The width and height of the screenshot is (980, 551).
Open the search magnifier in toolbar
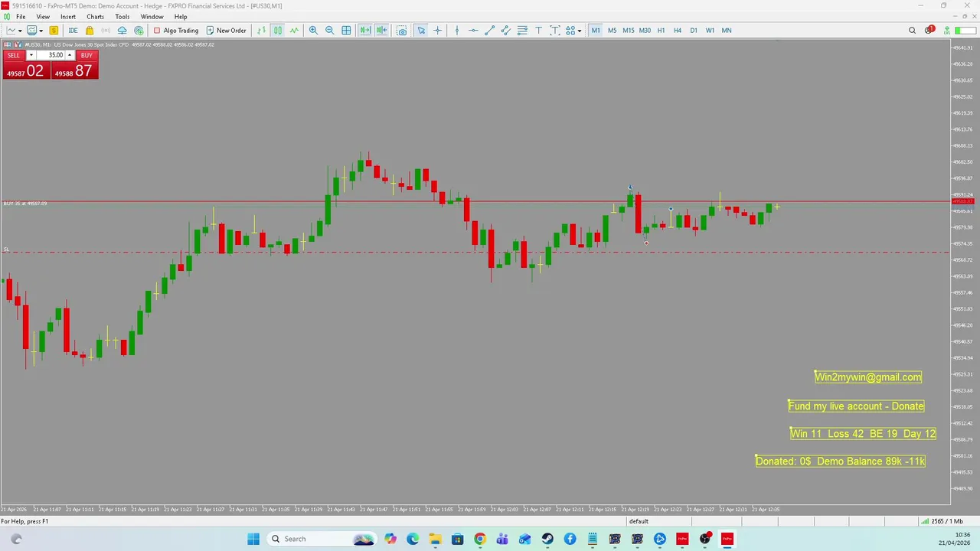[x=912, y=31]
